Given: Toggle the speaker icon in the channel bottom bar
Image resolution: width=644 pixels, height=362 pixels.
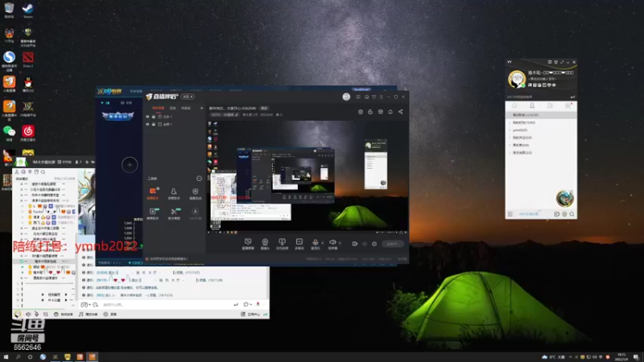Looking at the screenshot, I should [28, 314].
